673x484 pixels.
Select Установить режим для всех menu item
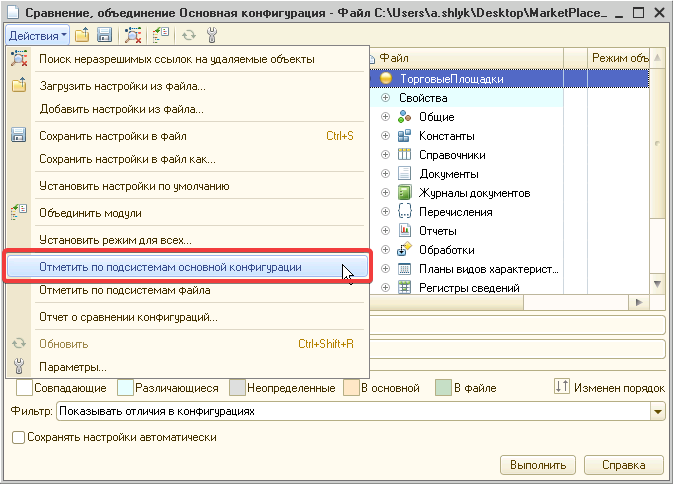coord(115,240)
